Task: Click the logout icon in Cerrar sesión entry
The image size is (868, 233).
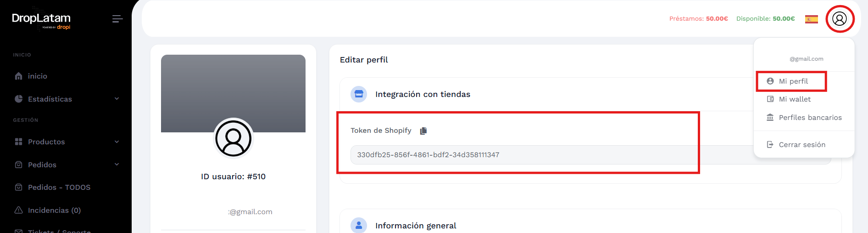Action: point(770,144)
